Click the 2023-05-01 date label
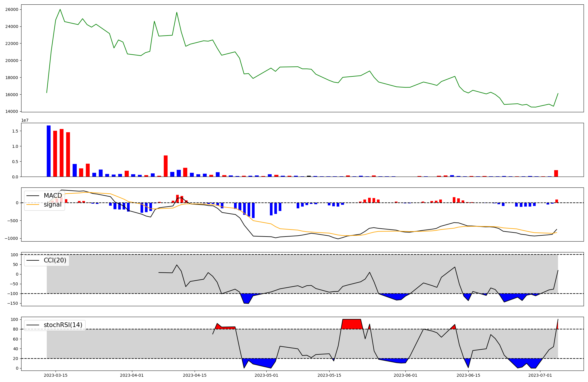The width and height of the screenshot is (588, 382). pos(266,375)
